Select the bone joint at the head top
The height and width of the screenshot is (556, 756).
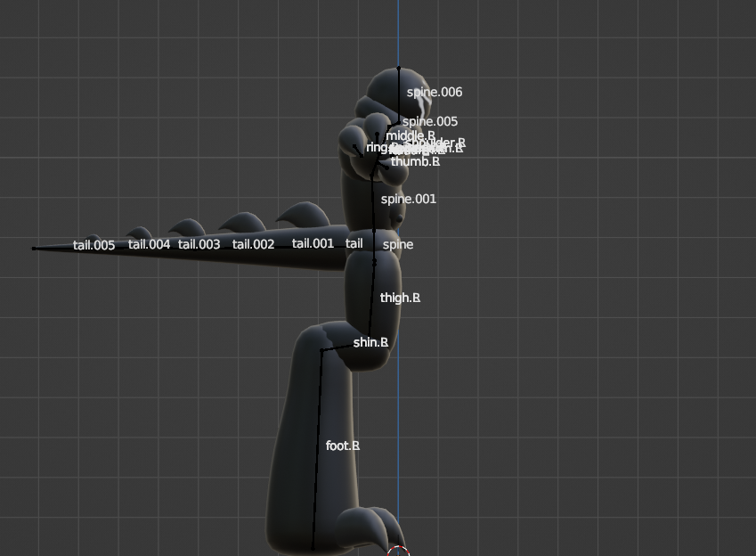pyautogui.click(x=399, y=69)
